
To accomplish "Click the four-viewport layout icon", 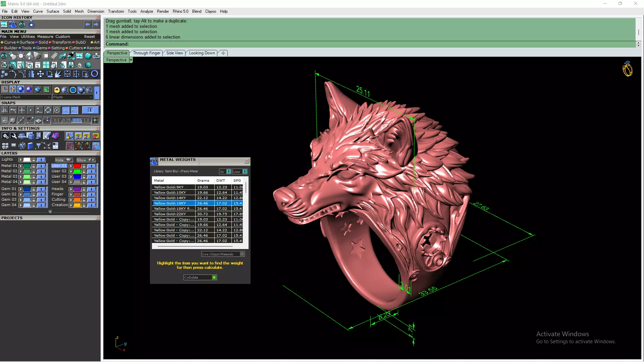I will [x=5, y=146].
